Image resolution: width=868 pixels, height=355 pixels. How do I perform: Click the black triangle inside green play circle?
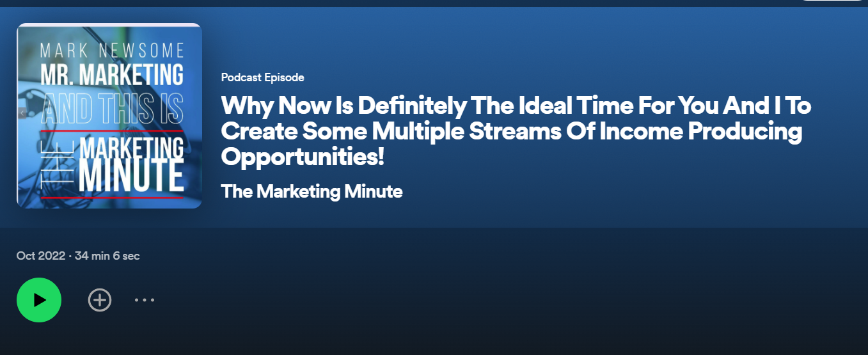[x=40, y=300]
